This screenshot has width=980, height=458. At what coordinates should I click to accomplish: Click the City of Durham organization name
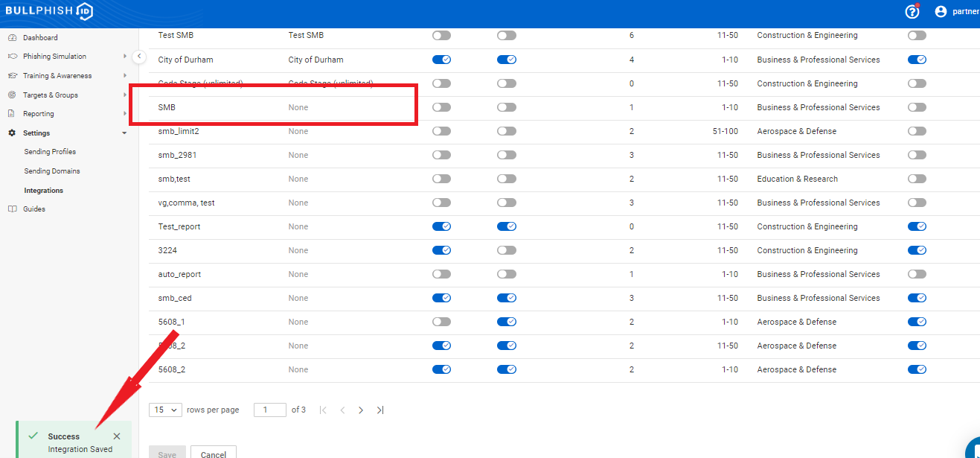click(184, 60)
